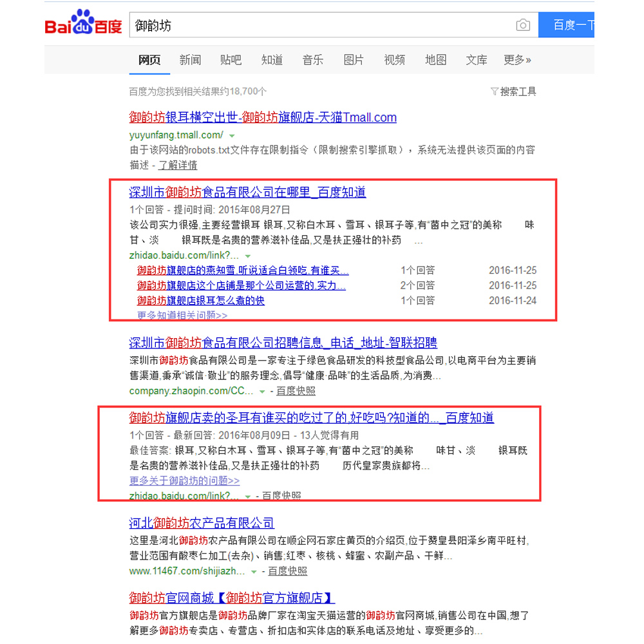Expand dropdown arrow next to yuyunfang.tmall.com

(x=232, y=135)
